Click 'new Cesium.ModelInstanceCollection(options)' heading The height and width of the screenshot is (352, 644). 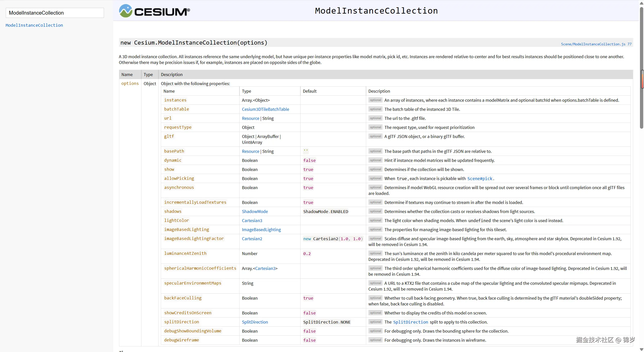pyautogui.click(x=194, y=43)
